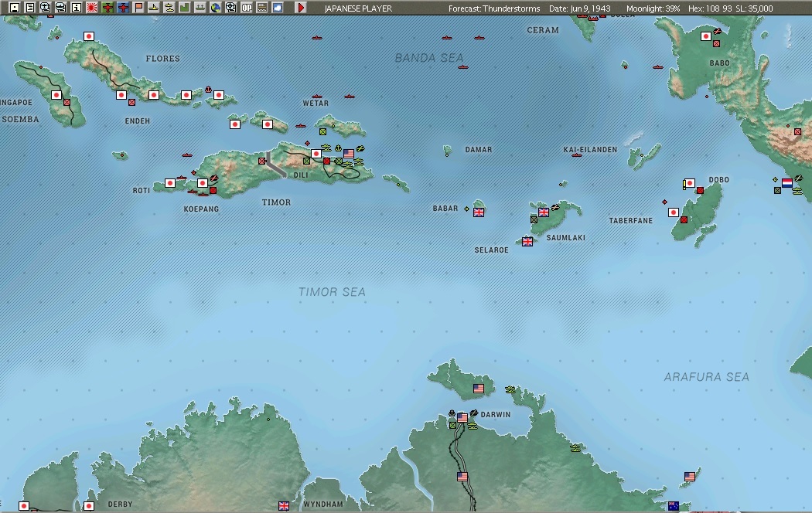The height and width of the screenshot is (513, 812).
Task: Click the Japanese flag at Taberfane
Action: coord(674,212)
